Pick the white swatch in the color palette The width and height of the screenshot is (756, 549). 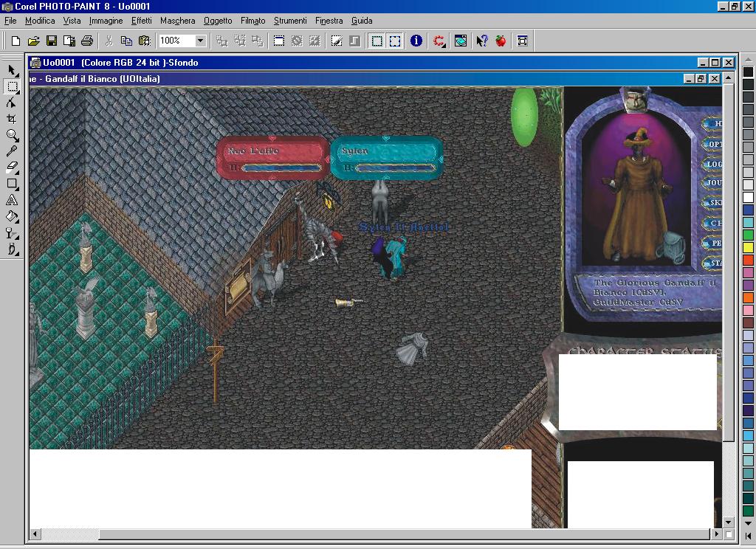point(748,197)
